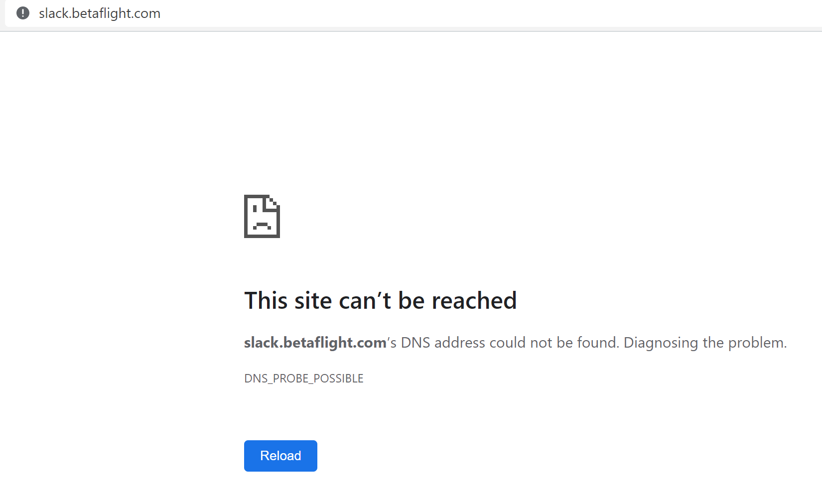Click the DNS address could not be found message
This screenshot has width=822, height=504.
(503, 342)
